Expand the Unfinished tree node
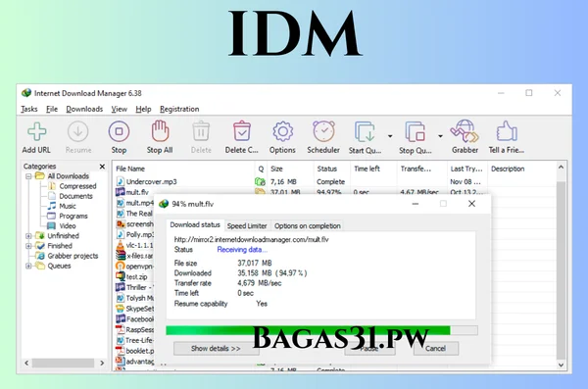Viewport: 588px width, 389px height. [x=28, y=236]
